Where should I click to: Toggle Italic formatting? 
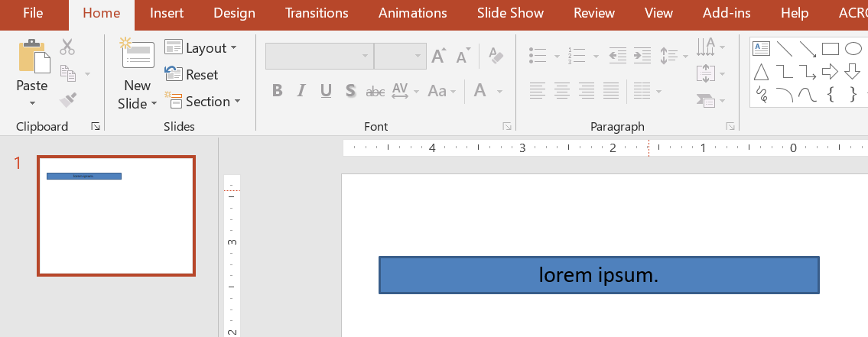[301, 91]
